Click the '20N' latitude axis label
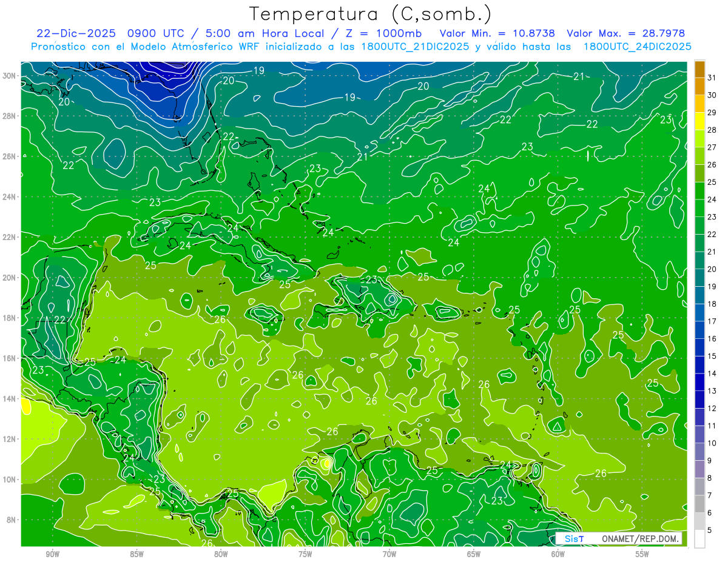 (x=10, y=278)
